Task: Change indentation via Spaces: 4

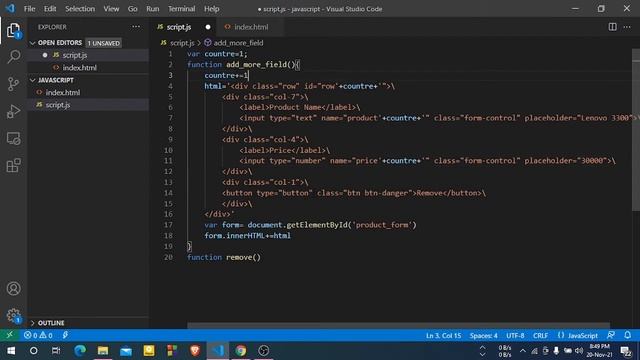Action: 483,336
